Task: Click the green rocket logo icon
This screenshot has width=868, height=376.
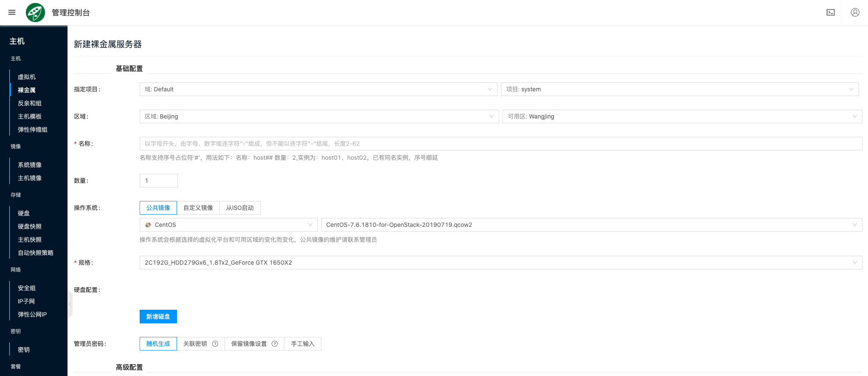Action: coord(35,12)
